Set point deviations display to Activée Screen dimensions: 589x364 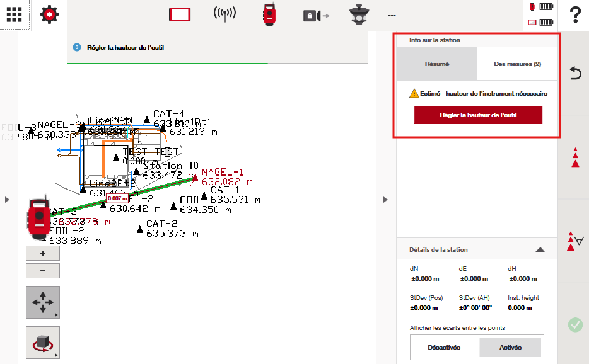point(510,348)
